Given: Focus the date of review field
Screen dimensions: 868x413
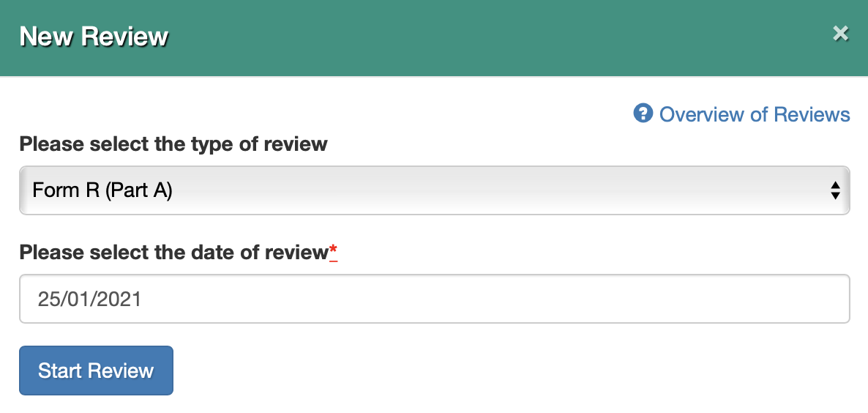Looking at the screenshot, I should pos(435,299).
